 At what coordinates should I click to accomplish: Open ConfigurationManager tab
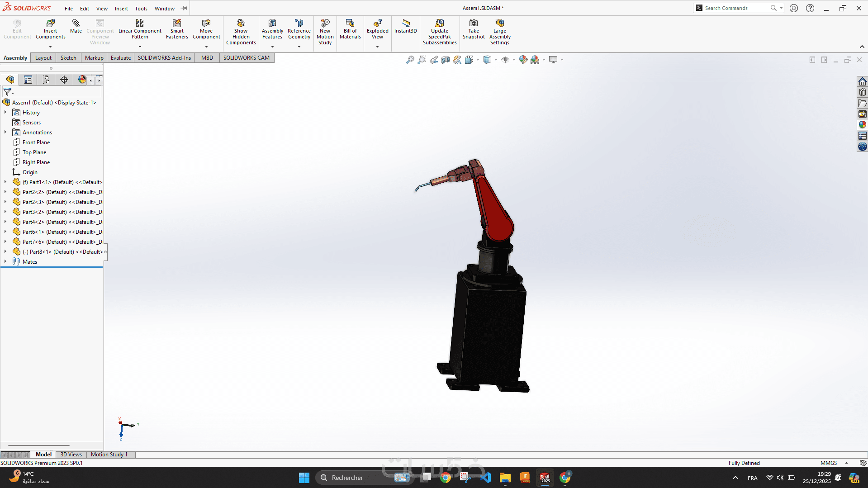(x=46, y=80)
